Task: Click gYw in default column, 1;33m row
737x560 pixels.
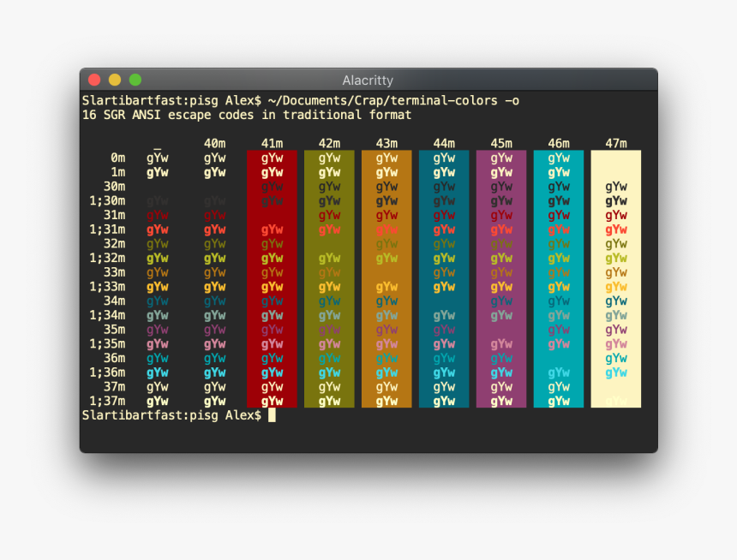Action: coord(158,288)
